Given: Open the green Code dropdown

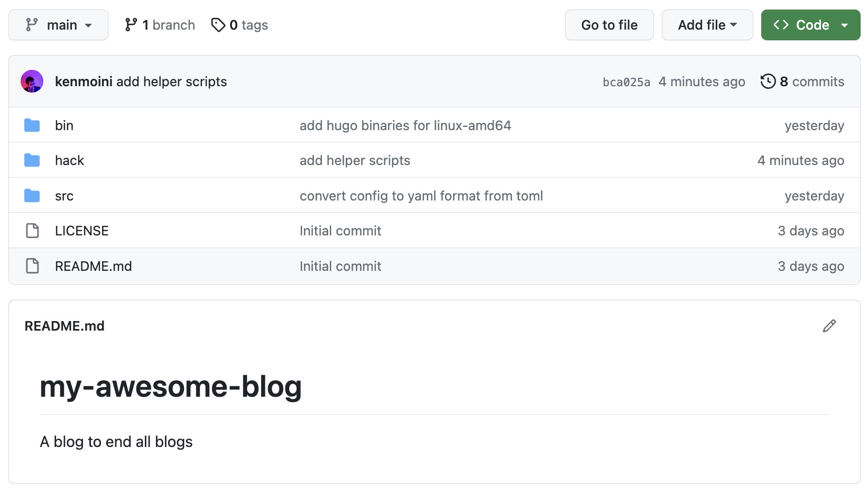Looking at the screenshot, I should (810, 25).
